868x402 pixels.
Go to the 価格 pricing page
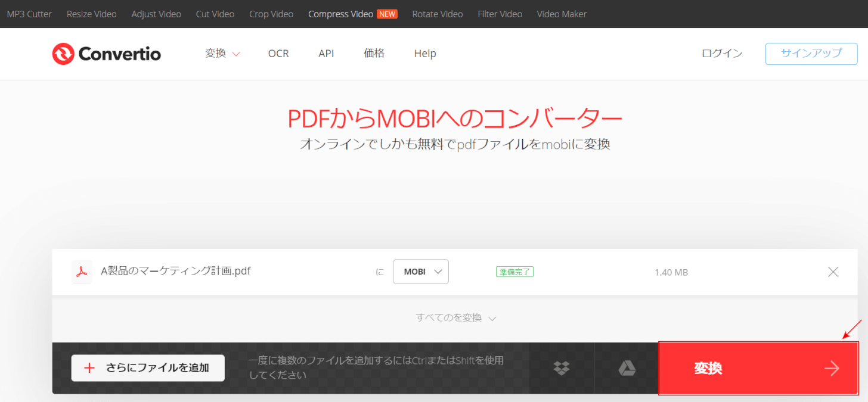[x=374, y=53]
